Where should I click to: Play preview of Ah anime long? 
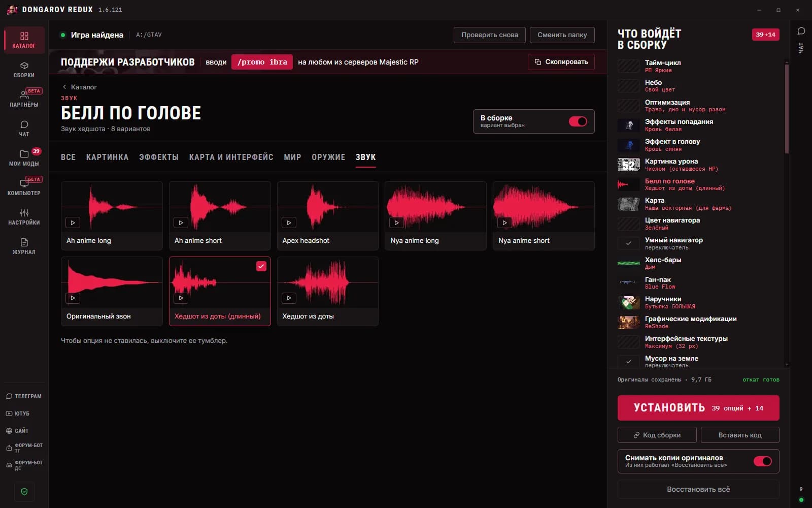coord(73,223)
